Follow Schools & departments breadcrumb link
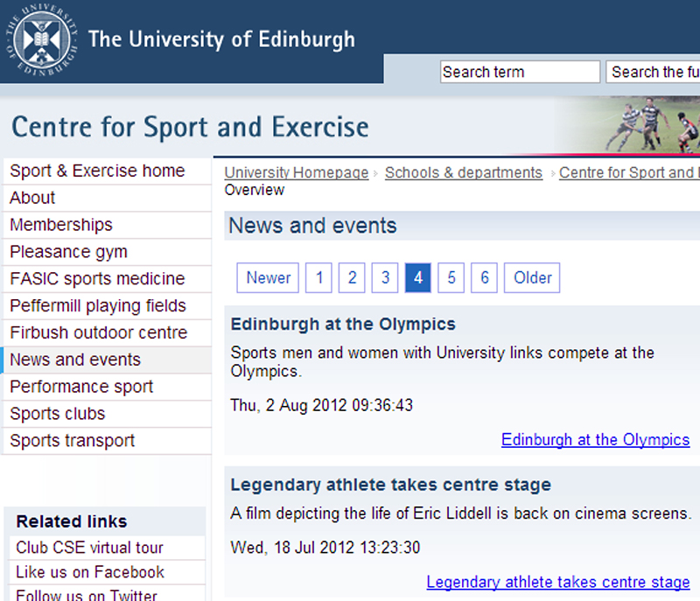 coord(464,172)
